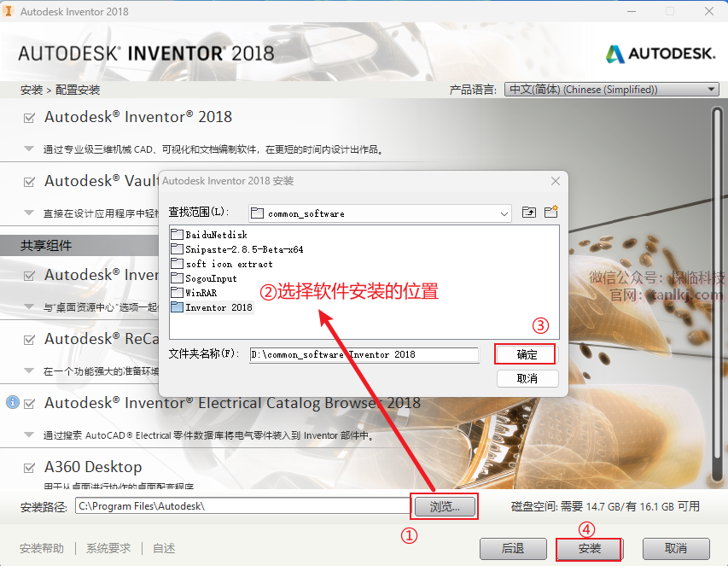Toggle Inventor Electrical Catalog Browser 2018 checkbox

click(x=29, y=404)
